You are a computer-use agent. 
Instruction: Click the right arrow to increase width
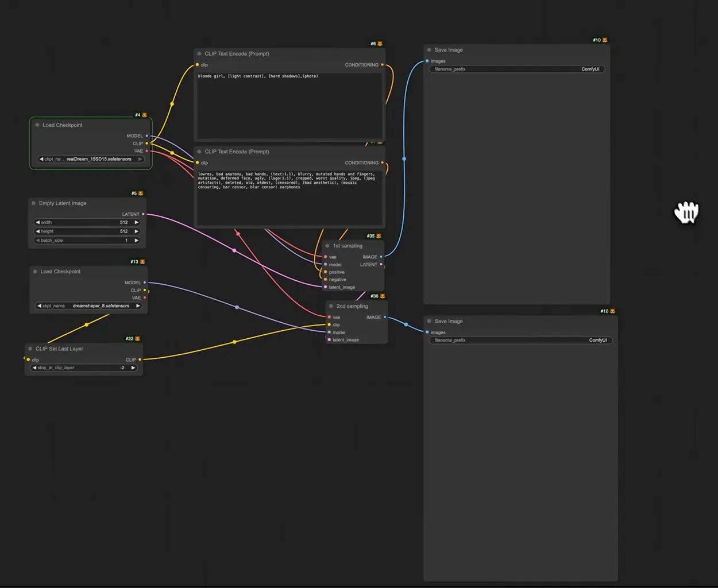click(x=136, y=222)
